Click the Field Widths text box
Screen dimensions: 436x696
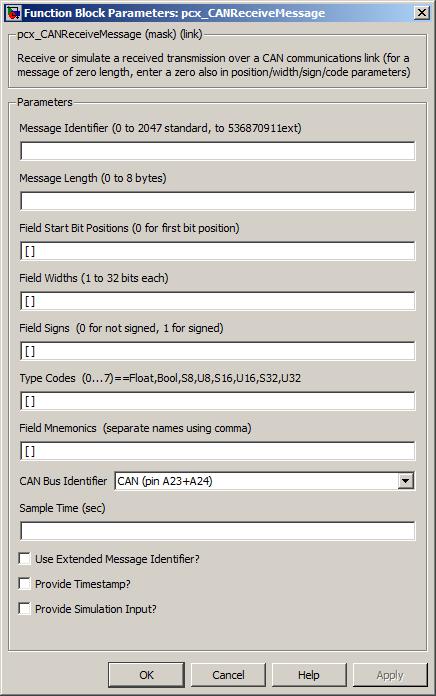pos(218,301)
